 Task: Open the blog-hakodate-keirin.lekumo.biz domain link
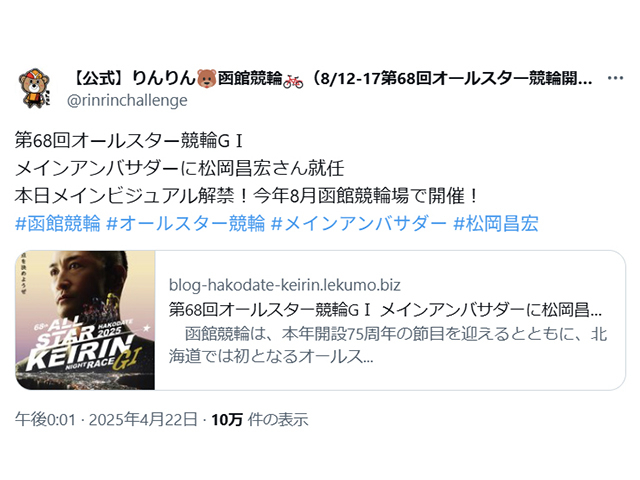click(284, 285)
